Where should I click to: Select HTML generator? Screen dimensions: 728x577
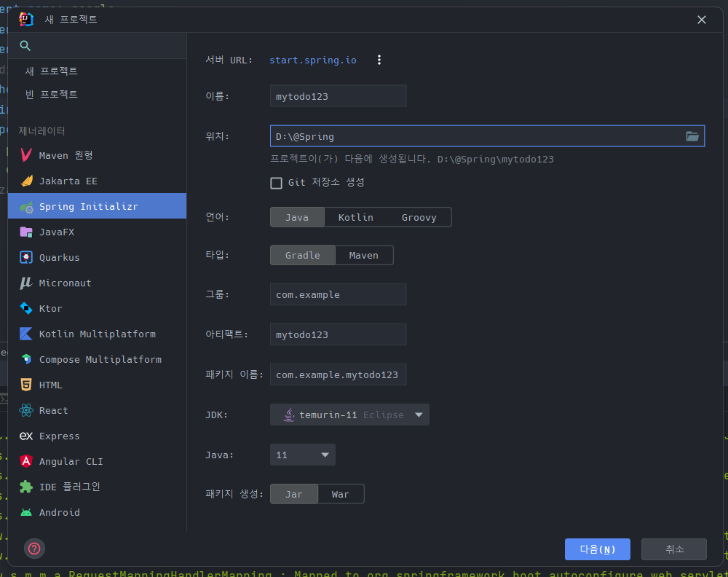97,385
